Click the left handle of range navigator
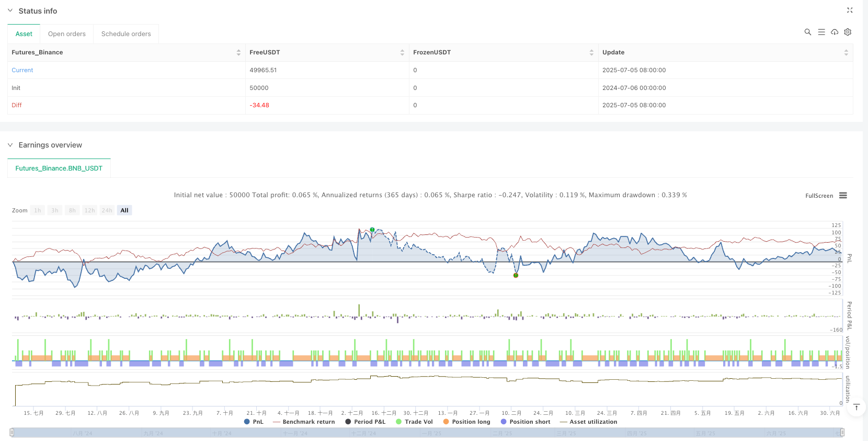 click(x=12, y=432)
